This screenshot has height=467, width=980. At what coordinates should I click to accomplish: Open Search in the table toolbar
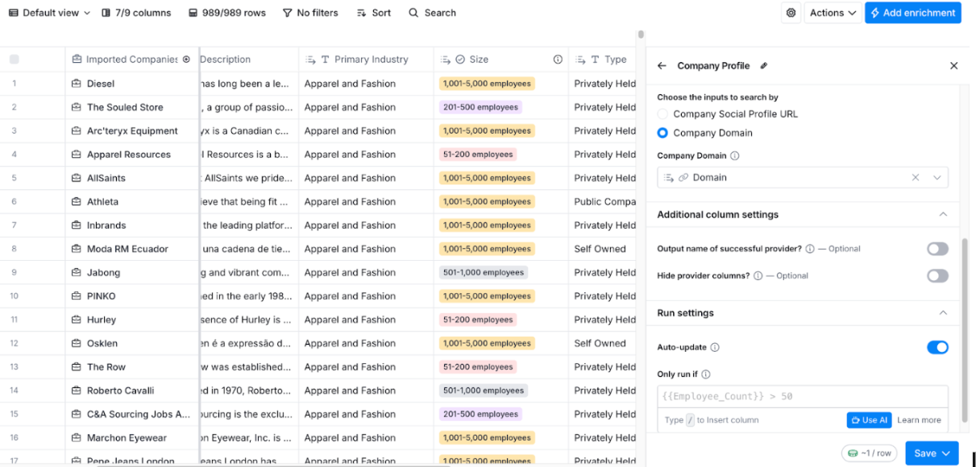tap(432, 13)
